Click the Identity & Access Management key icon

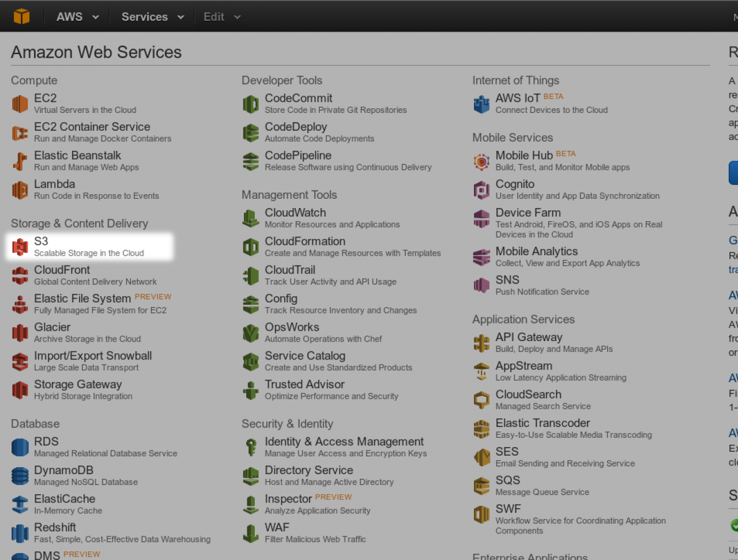(251, 447)
